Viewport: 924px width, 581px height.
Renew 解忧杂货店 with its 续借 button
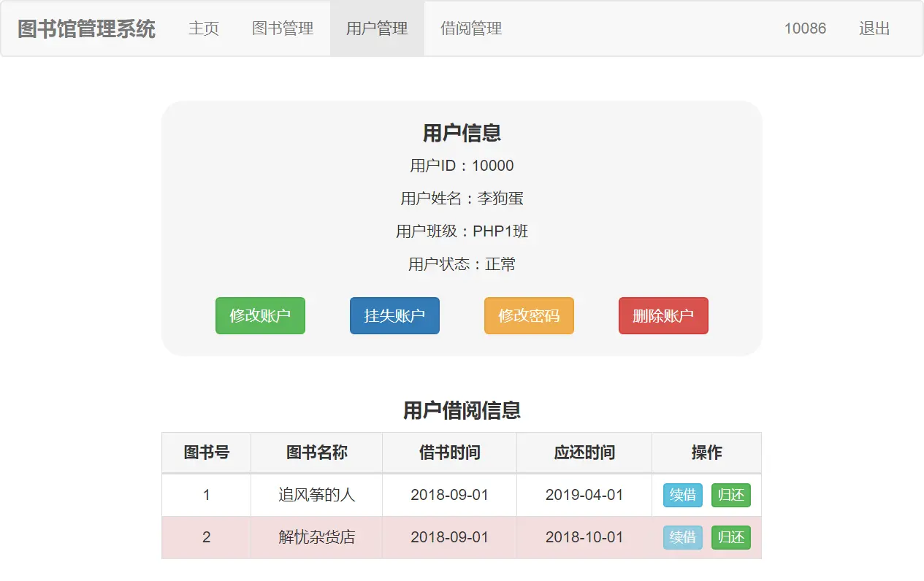[x=682, y=537]
